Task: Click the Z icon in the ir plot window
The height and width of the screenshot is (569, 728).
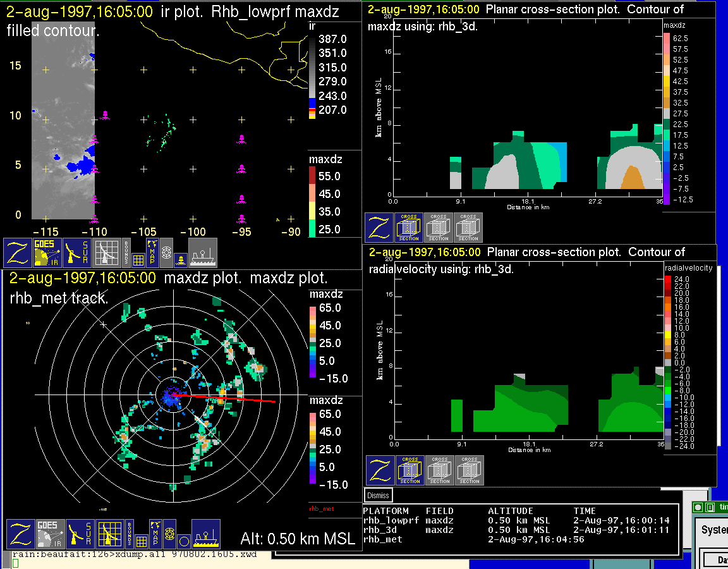Action: (x=18, y=253)
